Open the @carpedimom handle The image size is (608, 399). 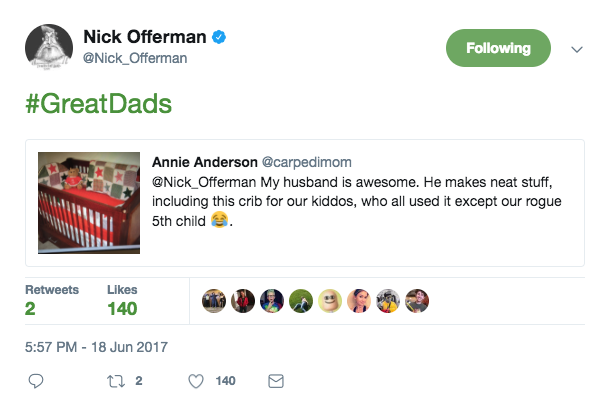tap(307, 162)
